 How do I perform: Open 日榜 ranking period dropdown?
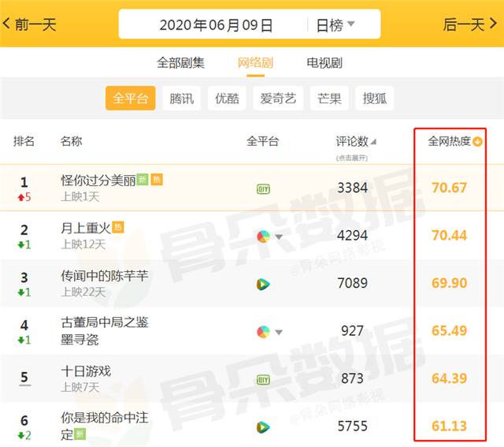335,24
